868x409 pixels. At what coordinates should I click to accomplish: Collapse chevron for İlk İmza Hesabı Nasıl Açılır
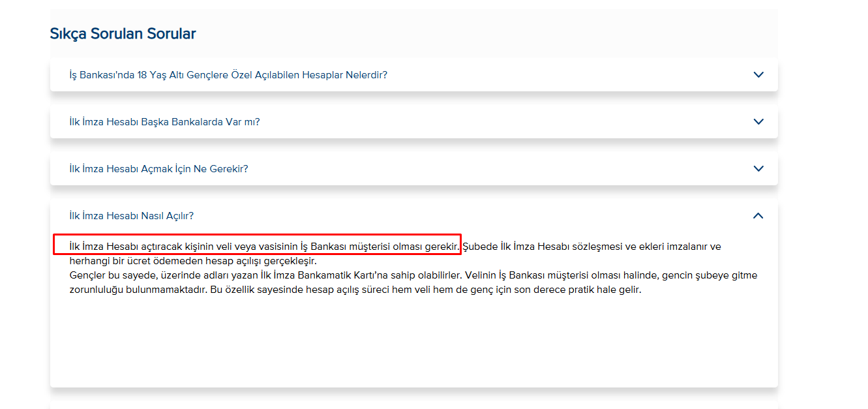pos(758,215)
